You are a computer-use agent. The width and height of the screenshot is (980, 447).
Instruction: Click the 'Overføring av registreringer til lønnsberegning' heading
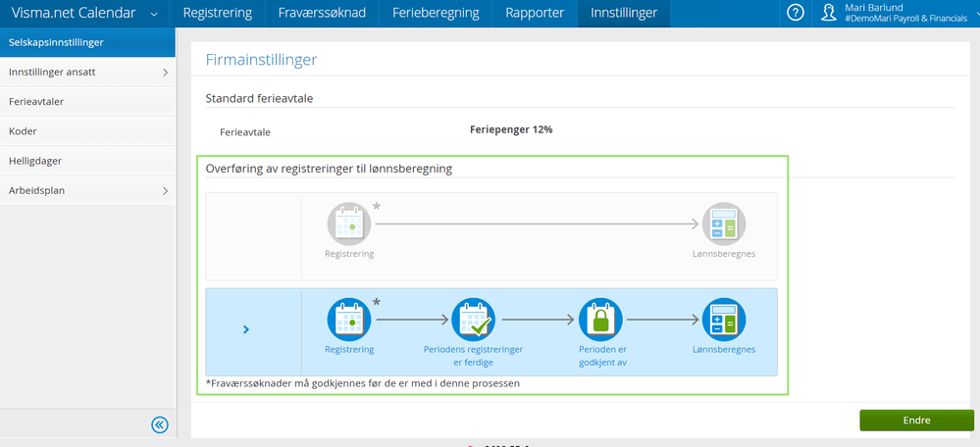[x=329, y=169]
